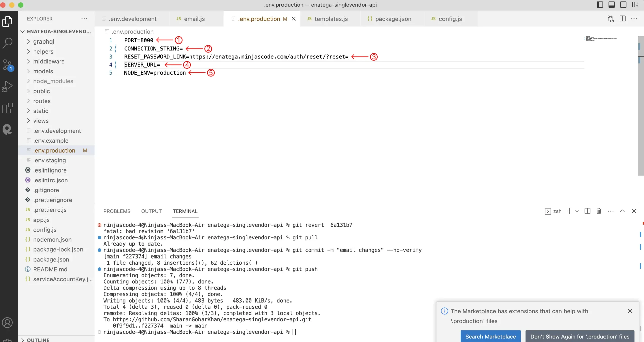Screen dimensions: 644x342
Task: Toggle secondary sidebar layout button
Action: 623,5
